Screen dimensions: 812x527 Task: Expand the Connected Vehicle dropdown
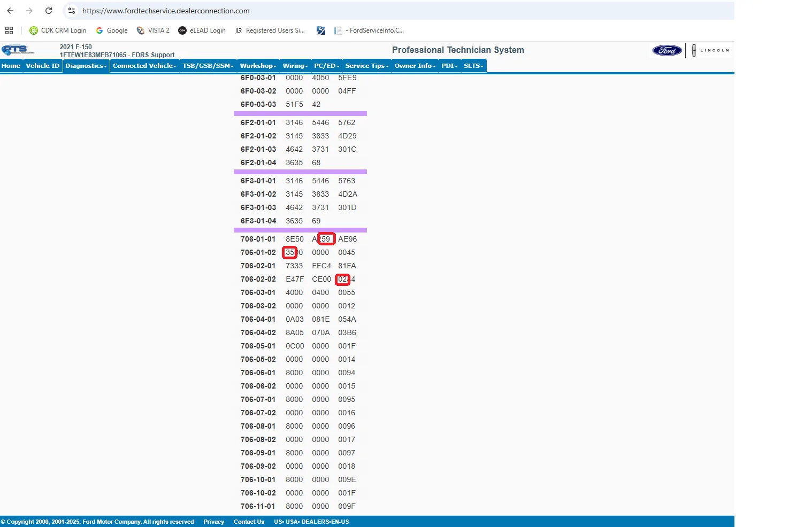pyautogui.click(x=144, y=66)
